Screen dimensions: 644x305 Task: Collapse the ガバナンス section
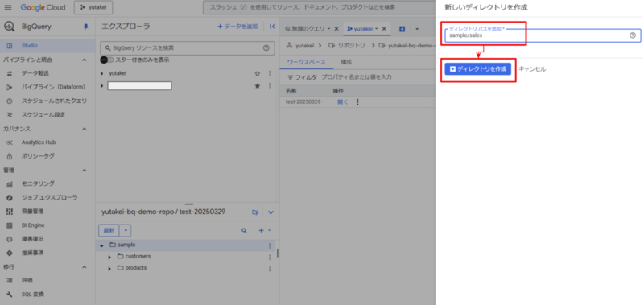[85, 129]
